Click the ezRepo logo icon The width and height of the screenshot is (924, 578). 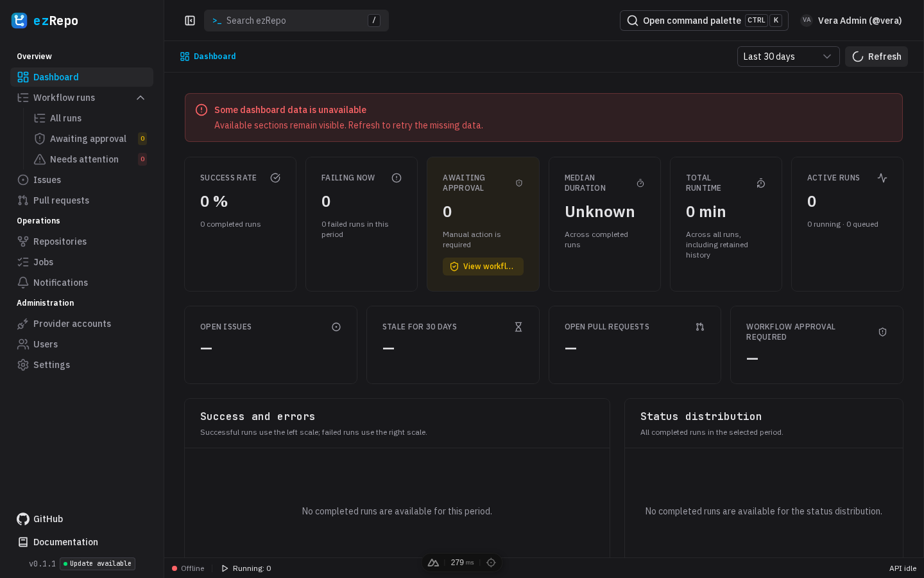tap(19, 21)
